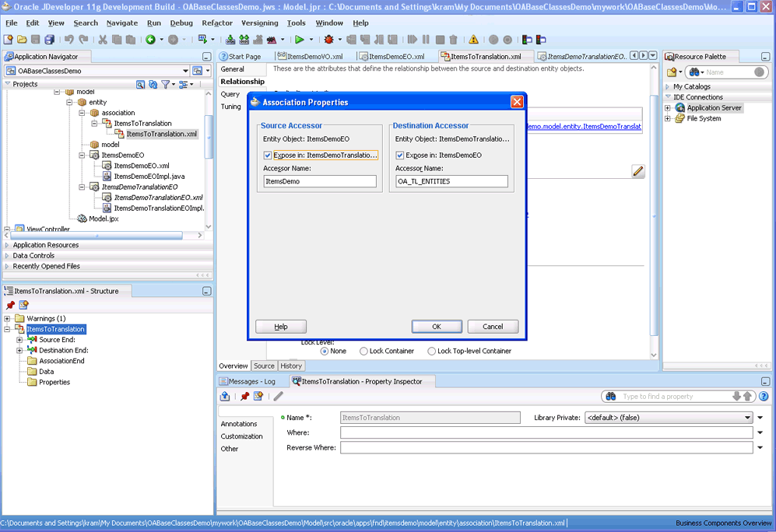This screenshot has height=532, width=776.
Task: Uncheck Expose in ItemsDemoEO checkbox
Action: coord(400,156)
